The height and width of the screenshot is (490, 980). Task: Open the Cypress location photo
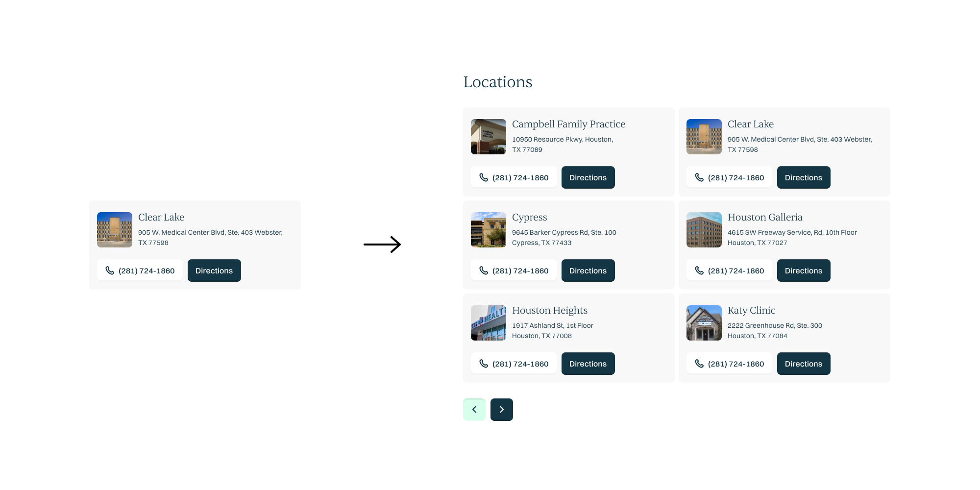[489, 230]
